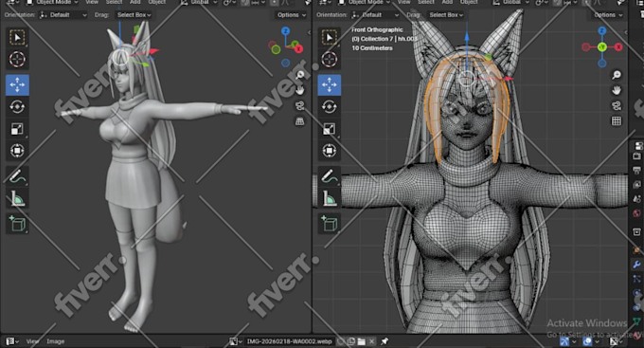
Task: Activate the Transform tool in left viewport
Action: pos(17,151)
